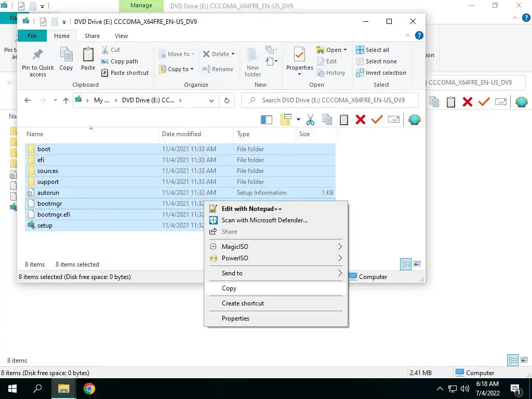
Task: Click the red X Delete icon
Action: tap(361, 119)
